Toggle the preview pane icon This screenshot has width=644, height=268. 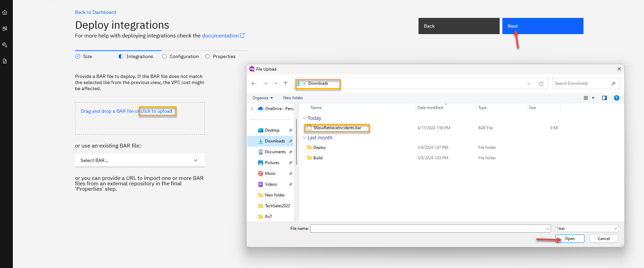pos(604,98)
